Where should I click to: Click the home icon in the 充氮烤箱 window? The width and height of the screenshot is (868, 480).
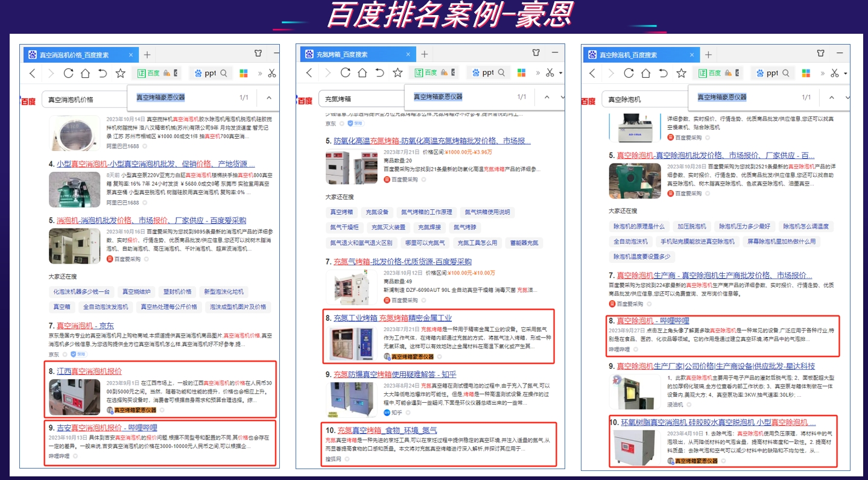pyautogui.click(x=363, y=73)
